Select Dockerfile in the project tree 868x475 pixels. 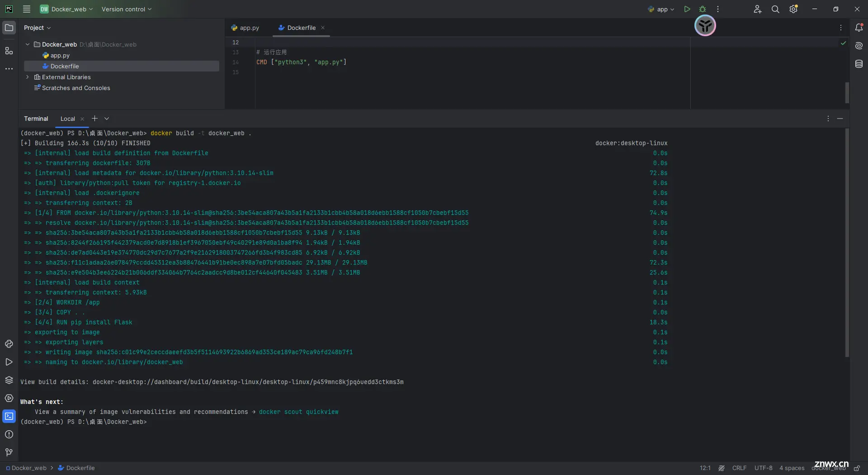pyautogui.click(x=122, y=66)
